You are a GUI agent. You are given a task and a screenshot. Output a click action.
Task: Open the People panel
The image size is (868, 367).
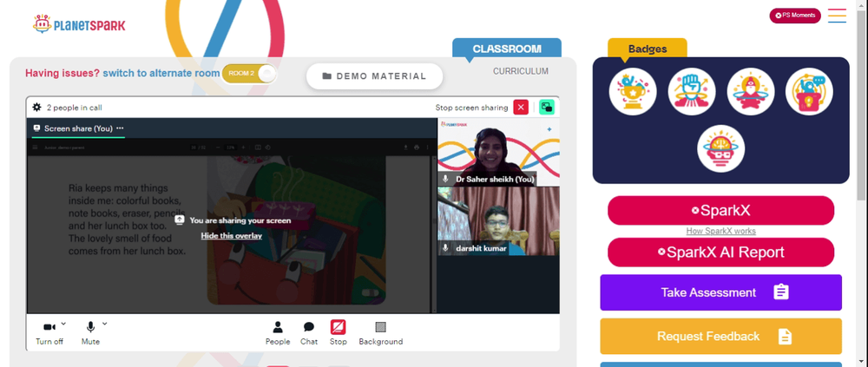278,333
